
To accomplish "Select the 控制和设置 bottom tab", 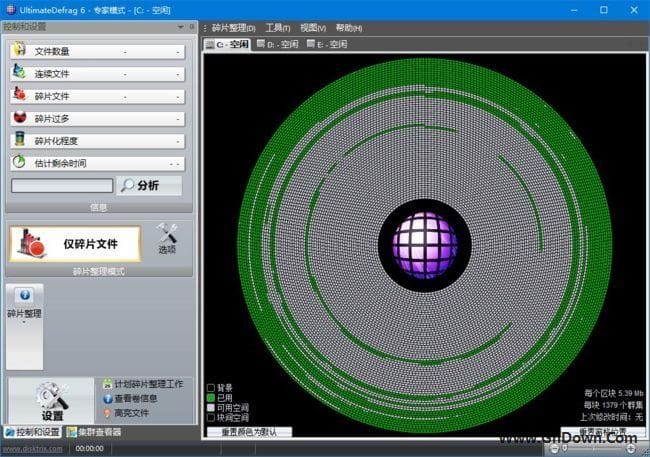I will pyautogui.click(x=32, y=432).
